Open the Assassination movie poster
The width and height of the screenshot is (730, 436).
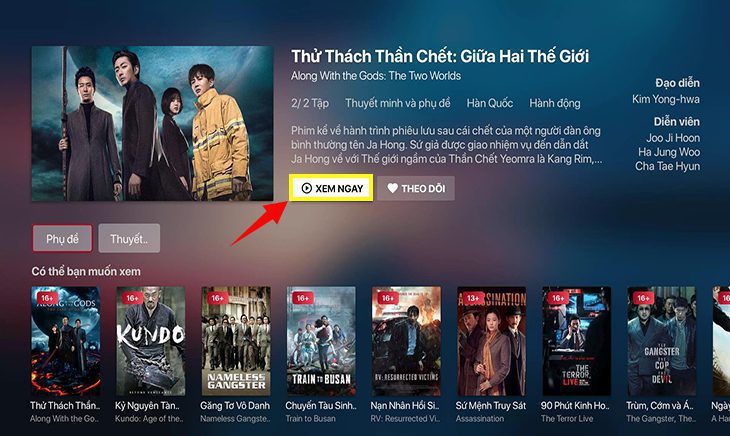point(492,341)
